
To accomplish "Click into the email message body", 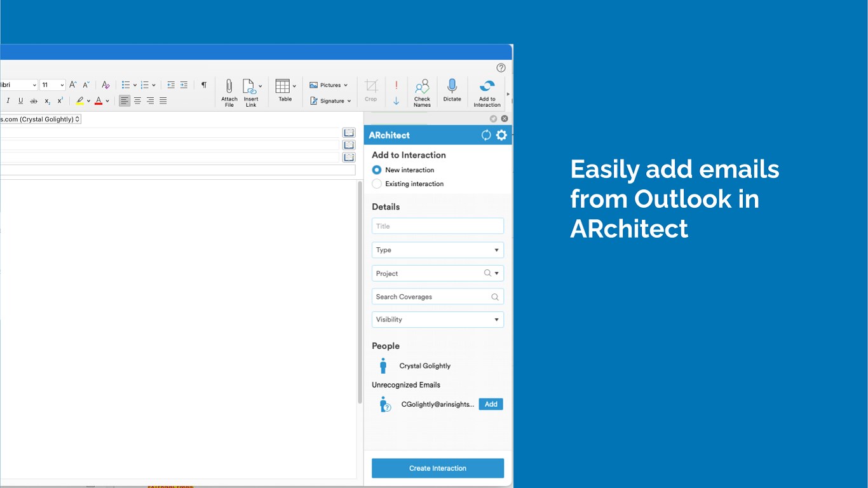I will (178, 329).
